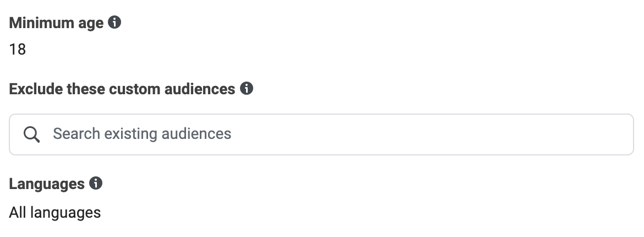Click the info icon next to Languages
Screen dimensions: 644x237
coord(96,183)
